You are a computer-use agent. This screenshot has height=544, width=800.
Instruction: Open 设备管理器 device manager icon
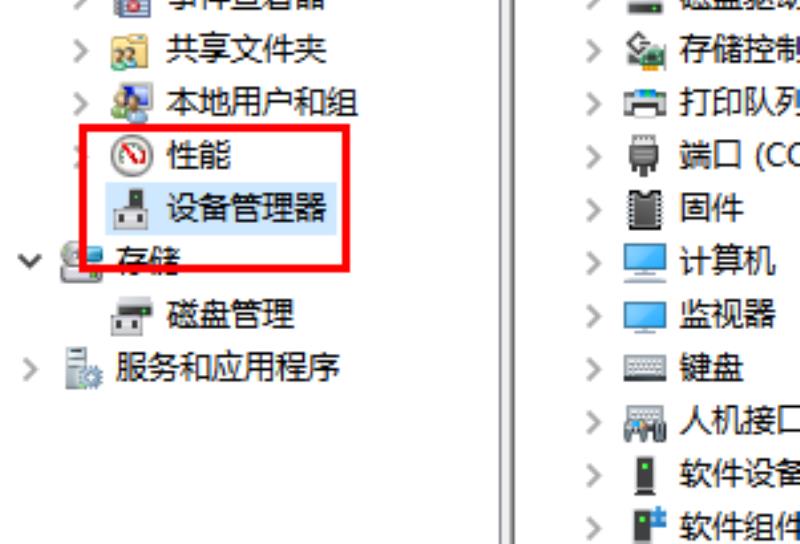(x=131, y=209)
